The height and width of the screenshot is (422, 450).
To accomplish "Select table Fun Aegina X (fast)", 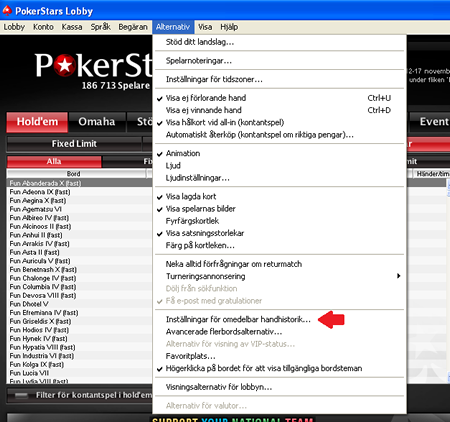I will [79, 201].
